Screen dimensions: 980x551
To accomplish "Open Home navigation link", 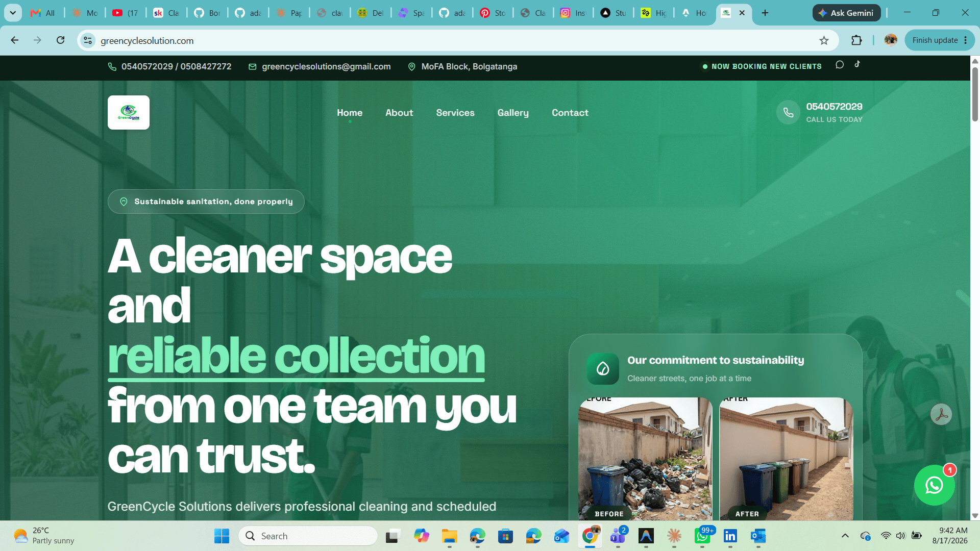I will (x=350, y=113).
